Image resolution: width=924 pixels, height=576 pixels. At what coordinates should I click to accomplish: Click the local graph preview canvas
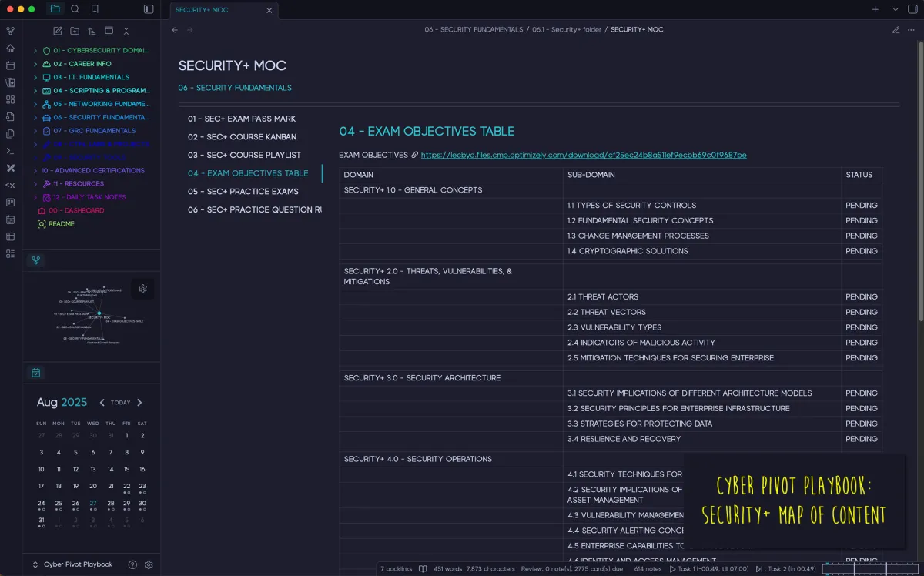92,315
